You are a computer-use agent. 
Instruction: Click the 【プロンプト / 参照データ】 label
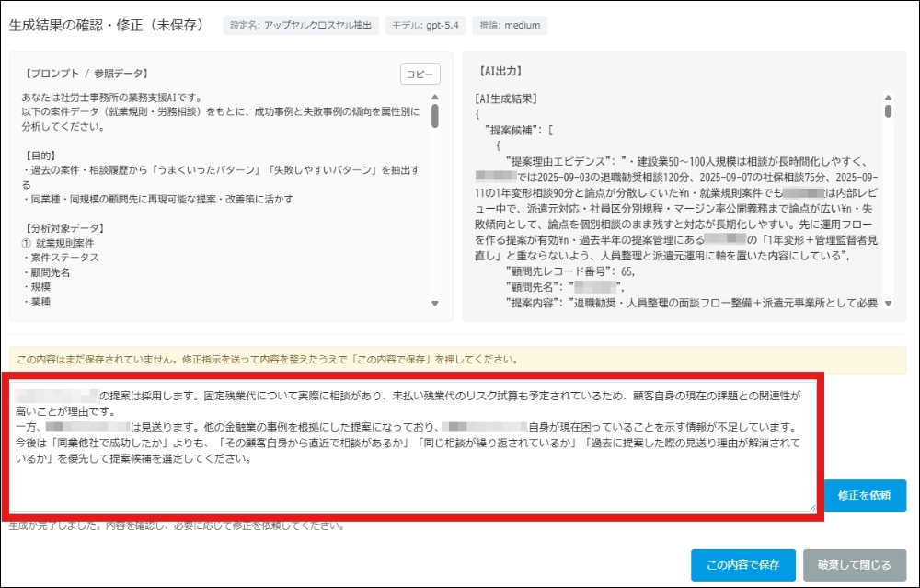coord(86,74)
